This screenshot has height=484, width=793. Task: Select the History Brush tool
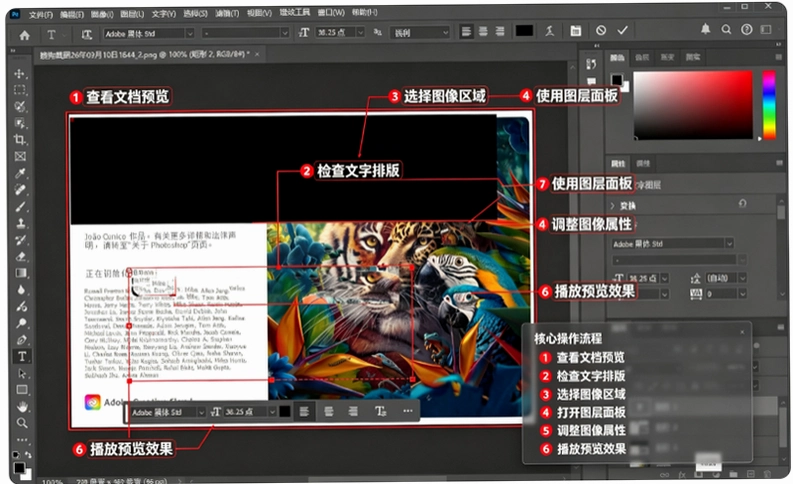tap(21, 240)
